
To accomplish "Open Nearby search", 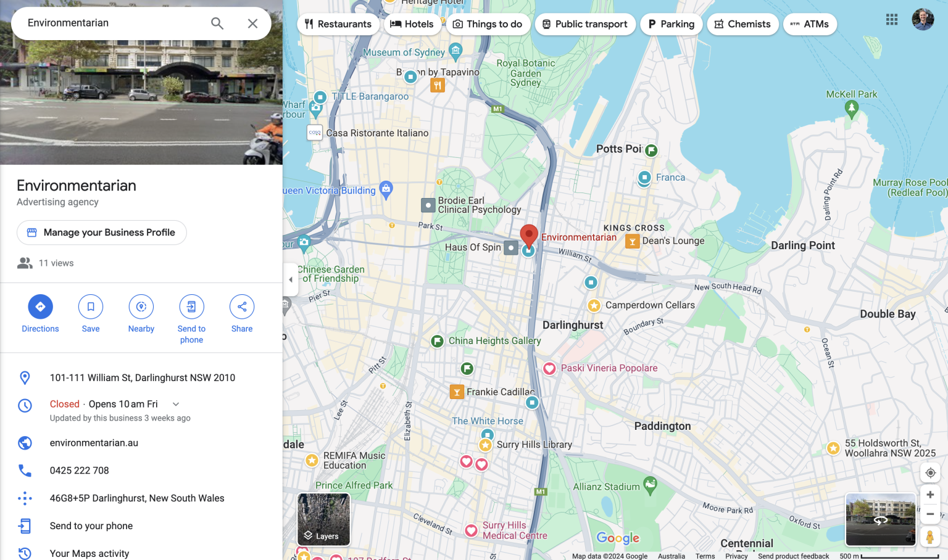I will coord(141,307).
